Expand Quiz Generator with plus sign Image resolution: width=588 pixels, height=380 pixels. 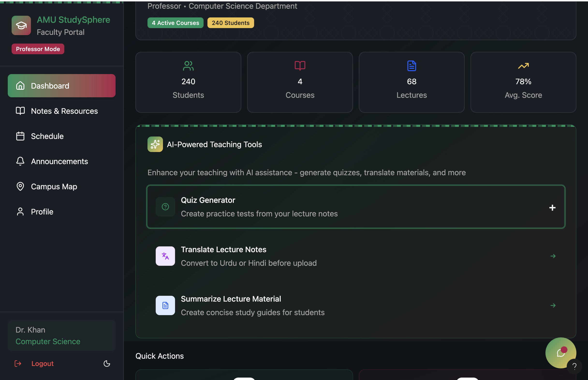552,208
